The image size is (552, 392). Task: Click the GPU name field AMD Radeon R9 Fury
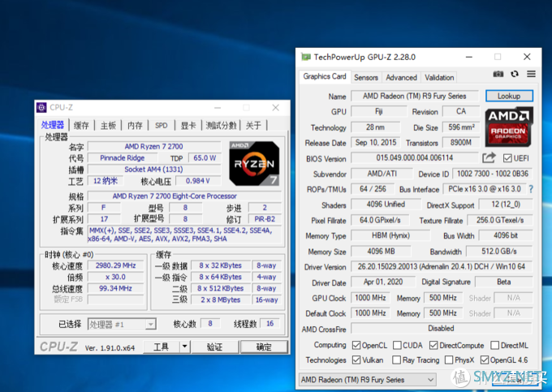click(x=415, y=96)
